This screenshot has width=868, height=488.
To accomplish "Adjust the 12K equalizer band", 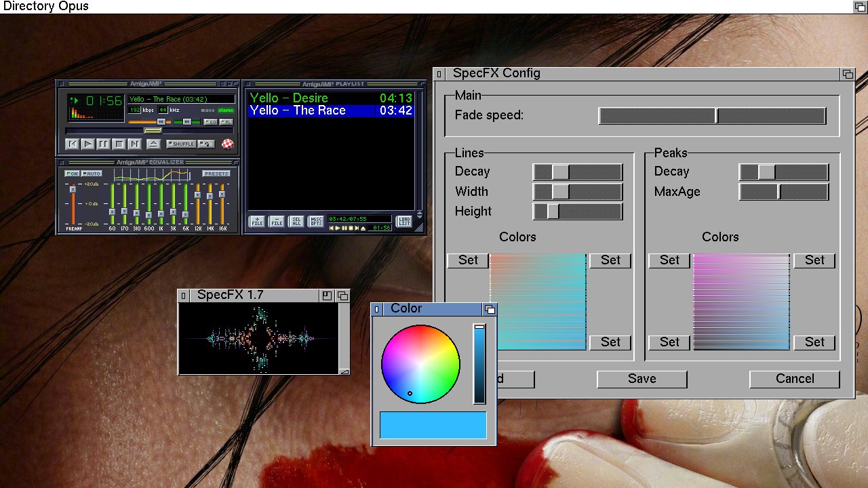I will pyautogui.click(x=197, y=203).
